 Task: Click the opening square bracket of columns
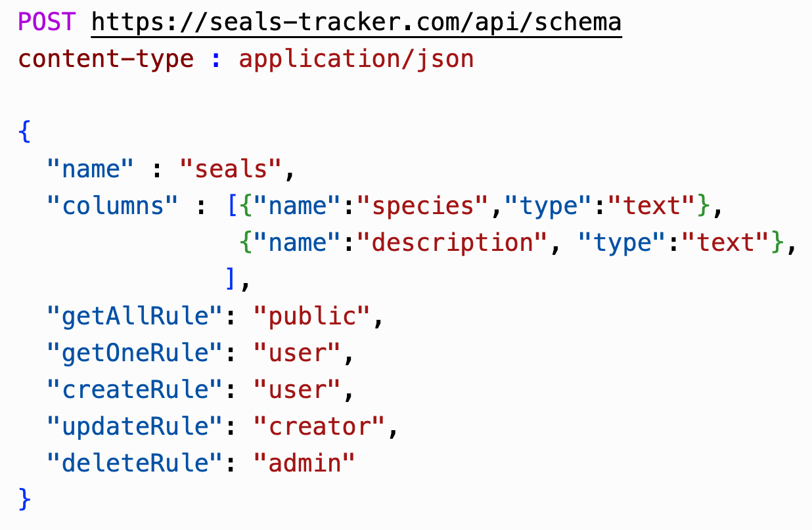pos(232,206)
